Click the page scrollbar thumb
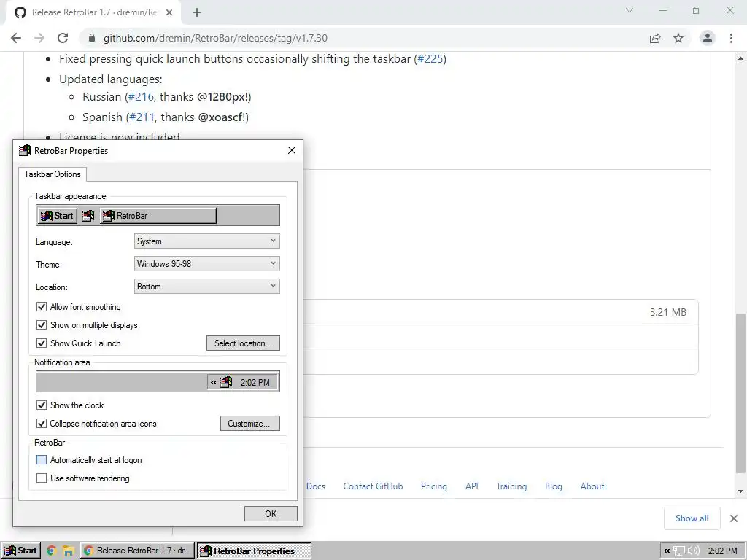 pyautogui.click(x=741, y=393)
